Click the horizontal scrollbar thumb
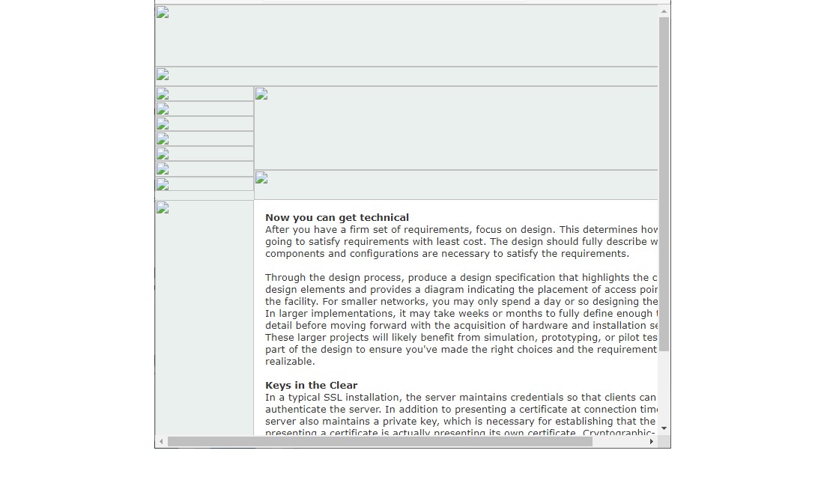Screen dimensions: 821x504 click(380, 442)
